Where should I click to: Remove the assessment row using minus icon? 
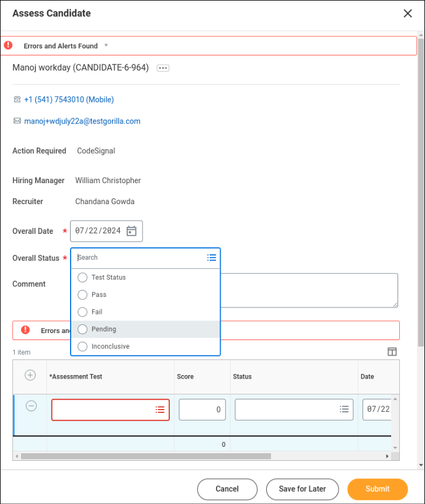point(31,405)
